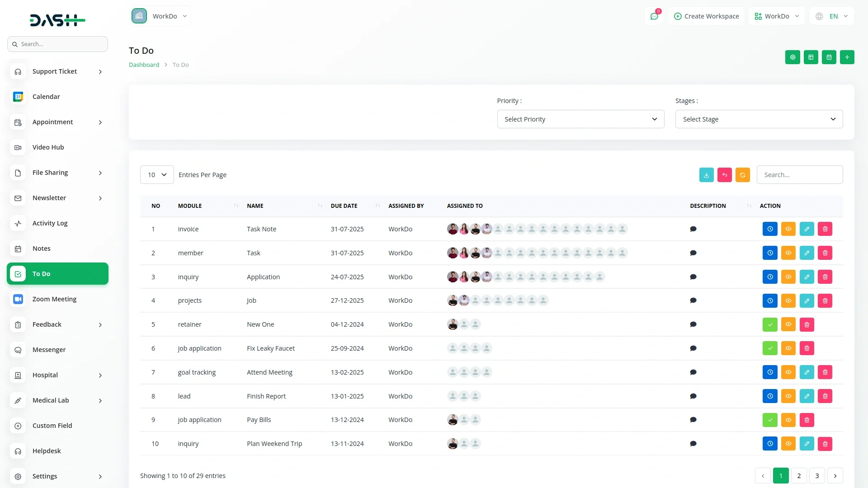View Attend Meeting with orange eye icon
The image size is (868, 488).
788,372
